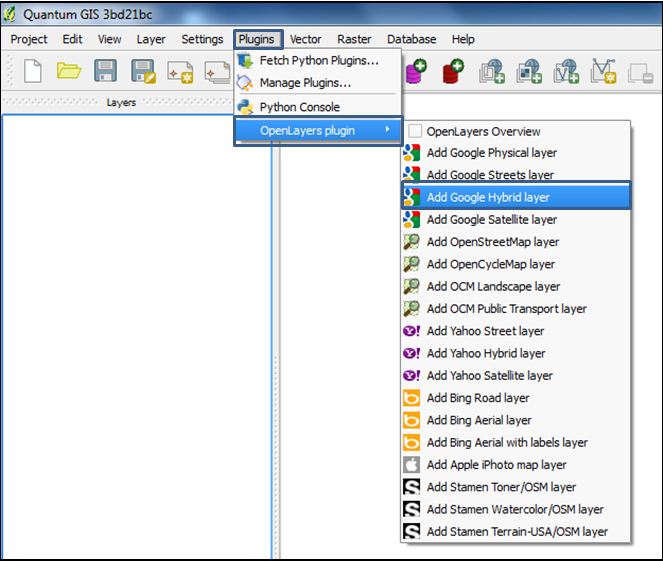Image resolution: width=663 pixels, height=561 pixels.
Task: Select Fetch Python Plugins menu entry
Action: pyautogui.click(x=318, y=60)
